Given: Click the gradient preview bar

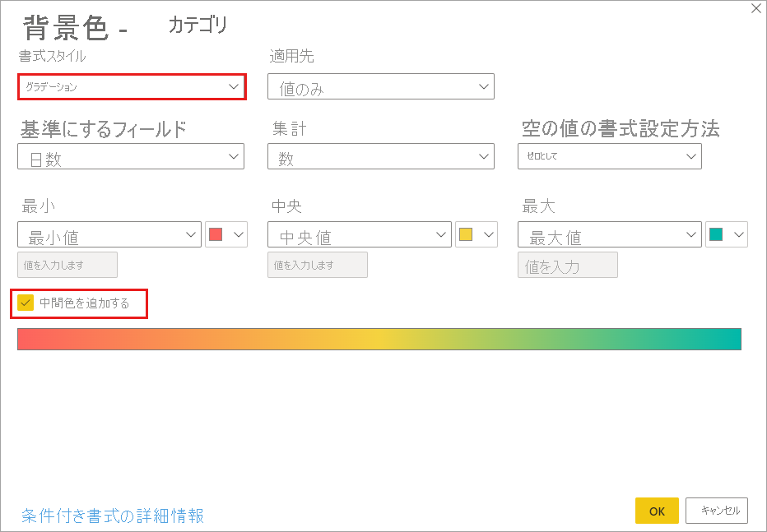Looking at the screenshot, I should 379,339.
